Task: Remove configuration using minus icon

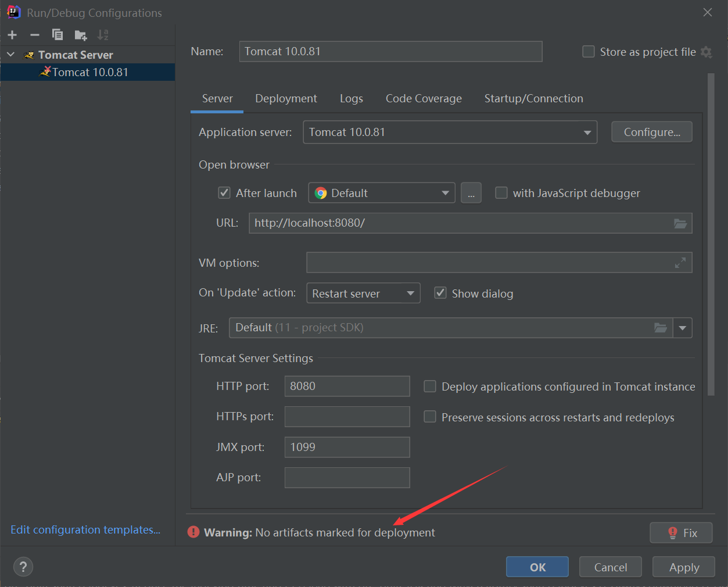Action: (35, 35)
